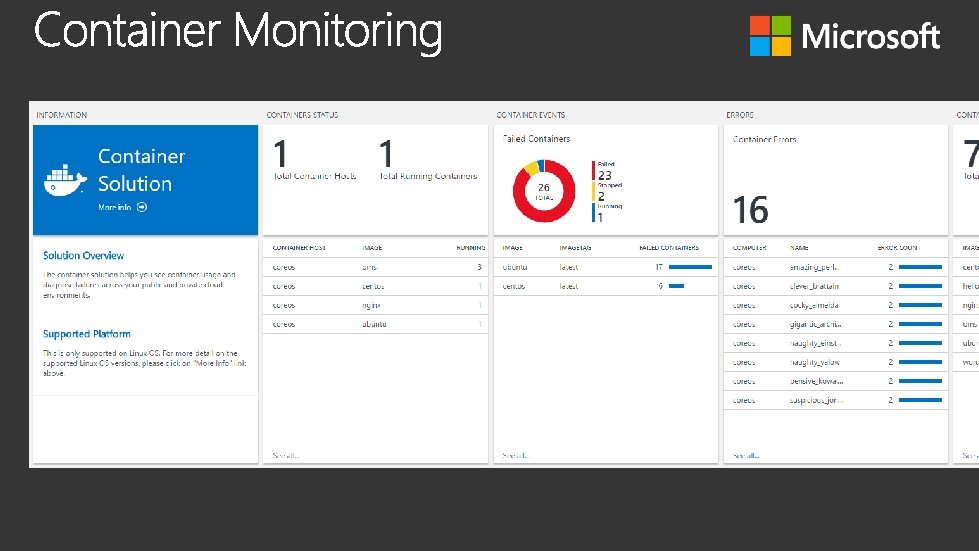This screenshot has width=979, height=551.
Task: Click the Image Tag column header
Action: click(x=575, y=248)
